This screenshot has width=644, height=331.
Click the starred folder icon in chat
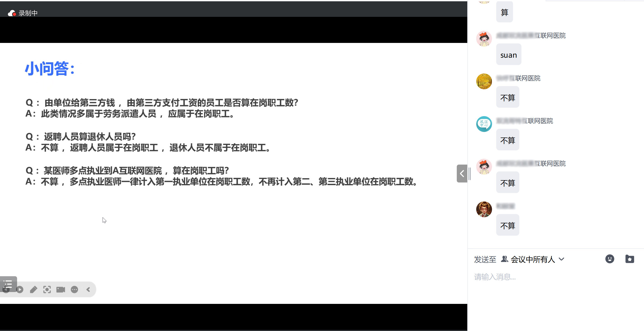tap(630, 259)
